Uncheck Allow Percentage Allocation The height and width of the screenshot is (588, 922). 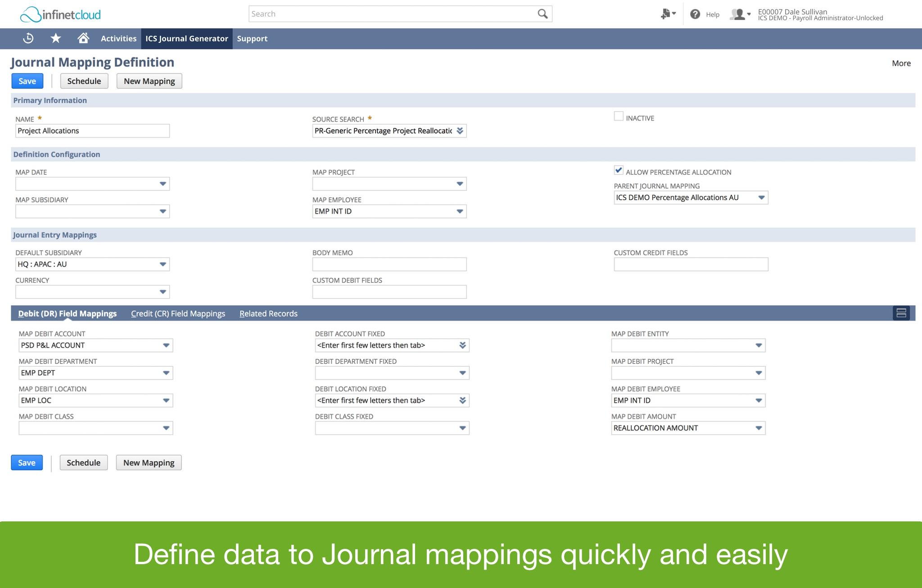click(619, 171)
